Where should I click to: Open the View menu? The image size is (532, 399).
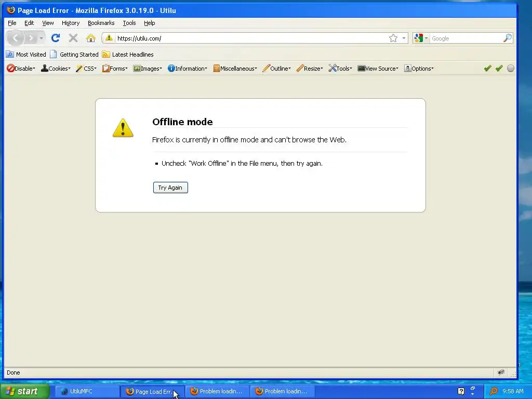point(48,23)
